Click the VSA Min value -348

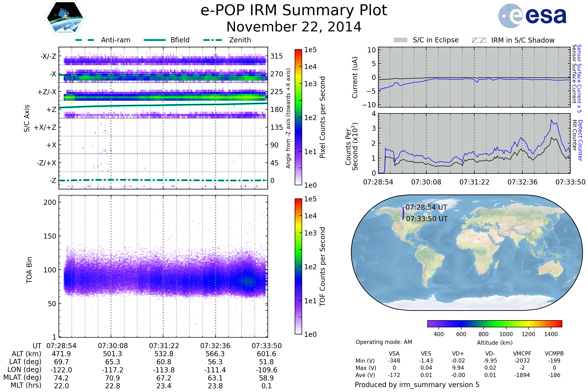(394, 361)
